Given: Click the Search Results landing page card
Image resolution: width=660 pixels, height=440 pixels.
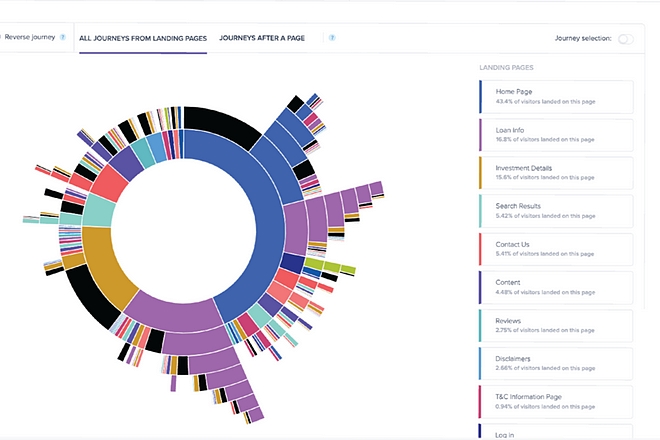Looking at the screenshot, I should (556, 211).
